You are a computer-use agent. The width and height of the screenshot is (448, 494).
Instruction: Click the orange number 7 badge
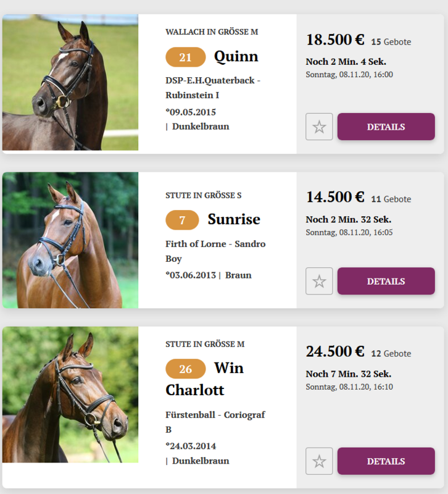pyautogui.click(x=182, y=220)
